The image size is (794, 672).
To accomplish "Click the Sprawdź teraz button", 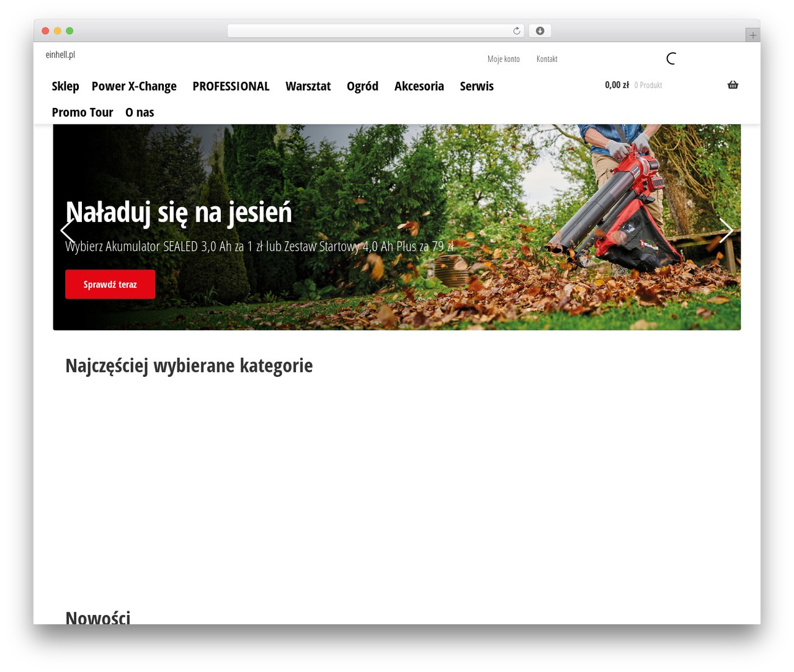I will (x=110, y=285).
